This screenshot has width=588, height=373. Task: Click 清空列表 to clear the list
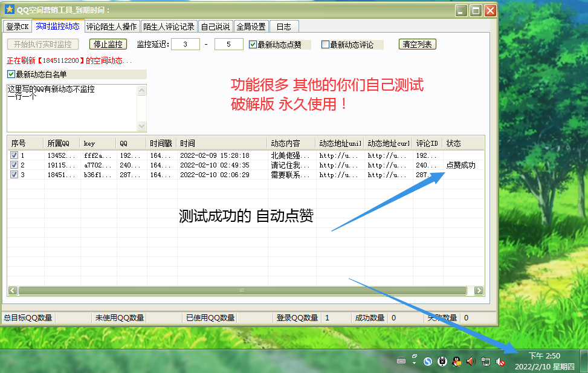coord(417,44)
